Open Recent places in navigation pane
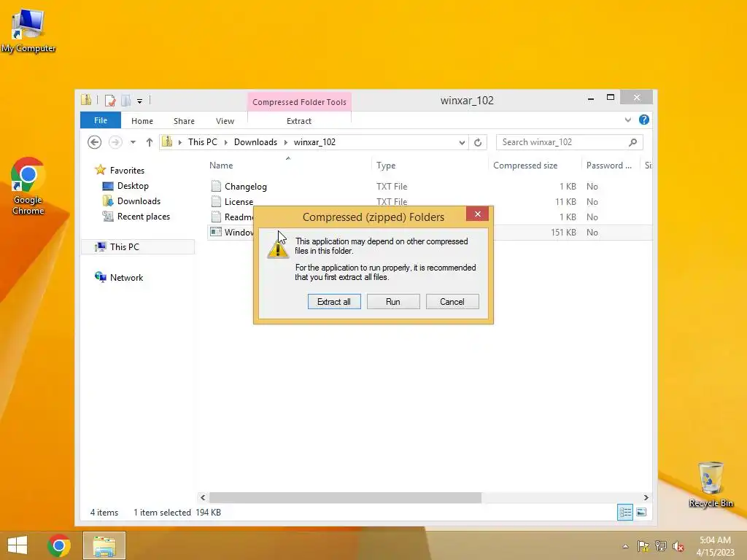747x560 pixels. [144, 216]
